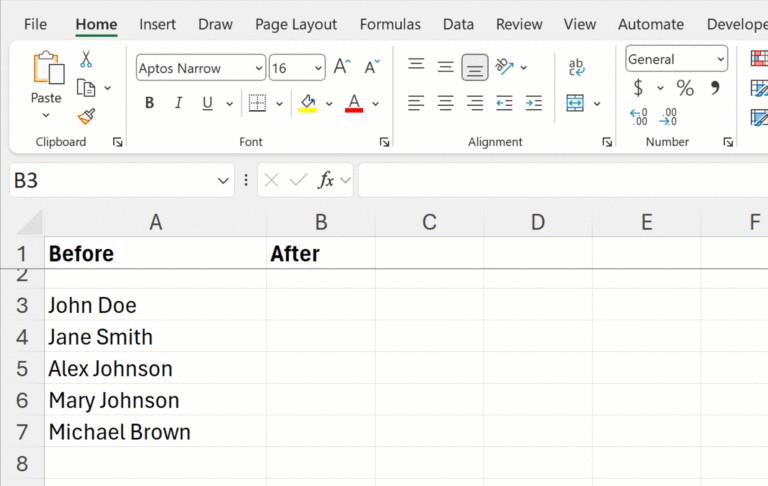
Task: Expand fill color dropdown arrow
Action: pyautogui.click(x=329, y=104)
